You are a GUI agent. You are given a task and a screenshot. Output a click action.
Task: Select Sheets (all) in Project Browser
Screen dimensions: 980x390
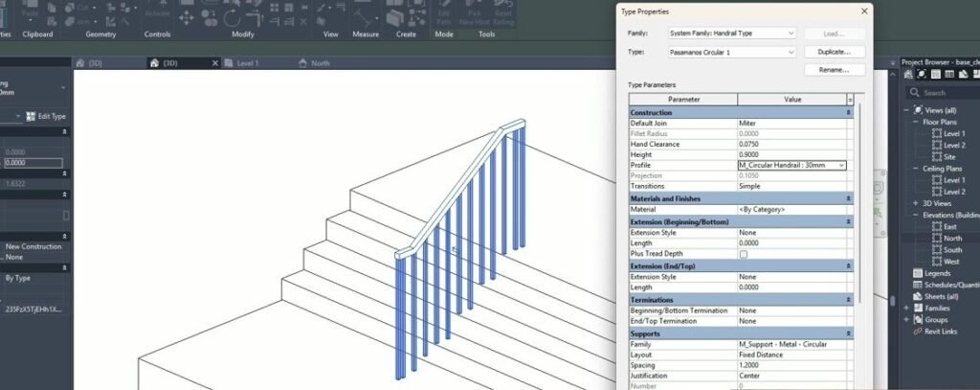coord(941,297)
